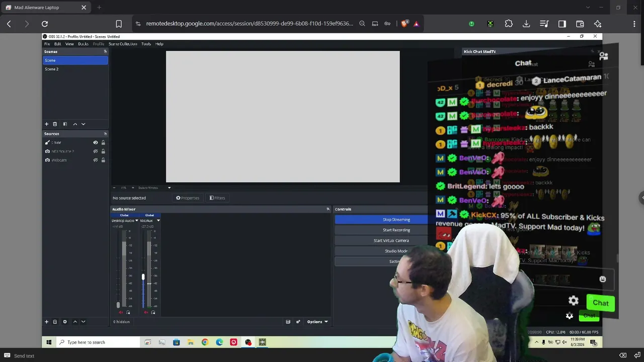Screen dimensions: 644x362
Task: Open Google Chrome from the Windows taskbar
Action: [205, 342]
